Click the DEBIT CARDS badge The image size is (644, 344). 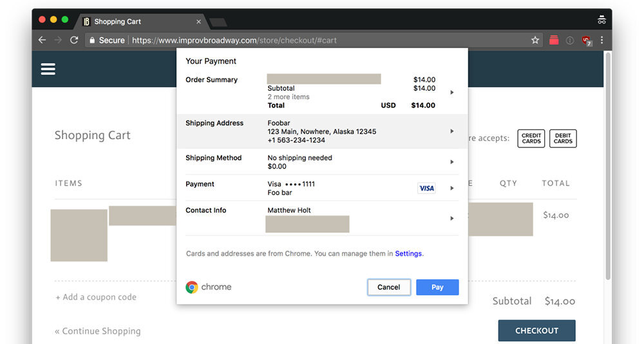563,139
